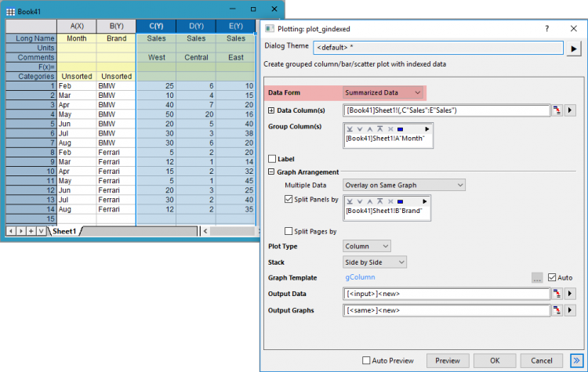588x372 pixels.
Task: Select the Sheet1 tab in Book41
Action: [x=64, y=231]
